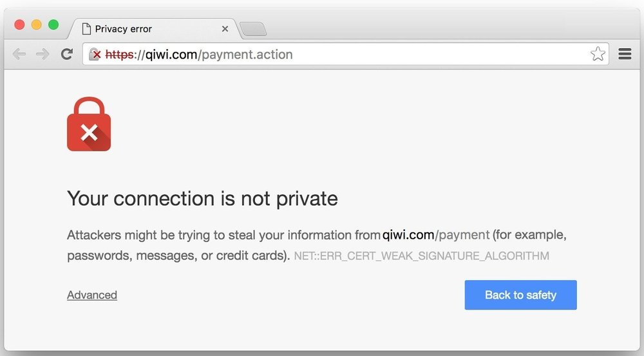
Task: Click the 'Your connection is not private' heading
Action: pyautogui.click(x=202, y=199)
